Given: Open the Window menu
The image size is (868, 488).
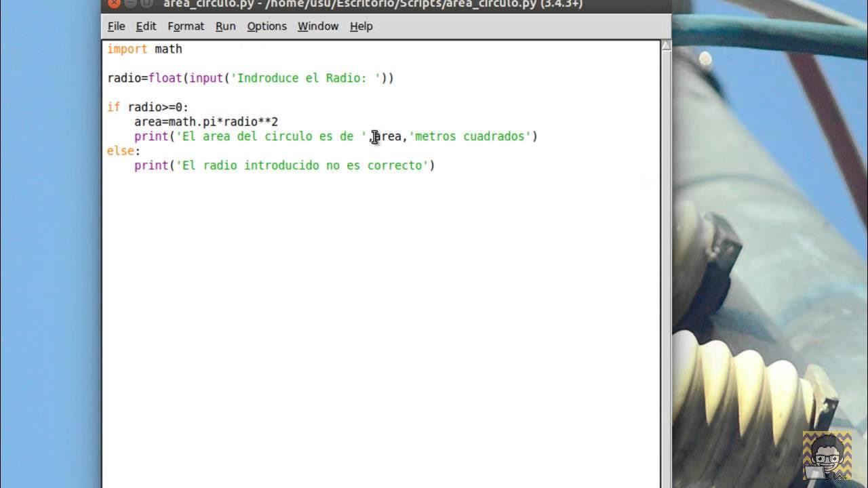Looking at the screenshot, I should click(318, 26).
